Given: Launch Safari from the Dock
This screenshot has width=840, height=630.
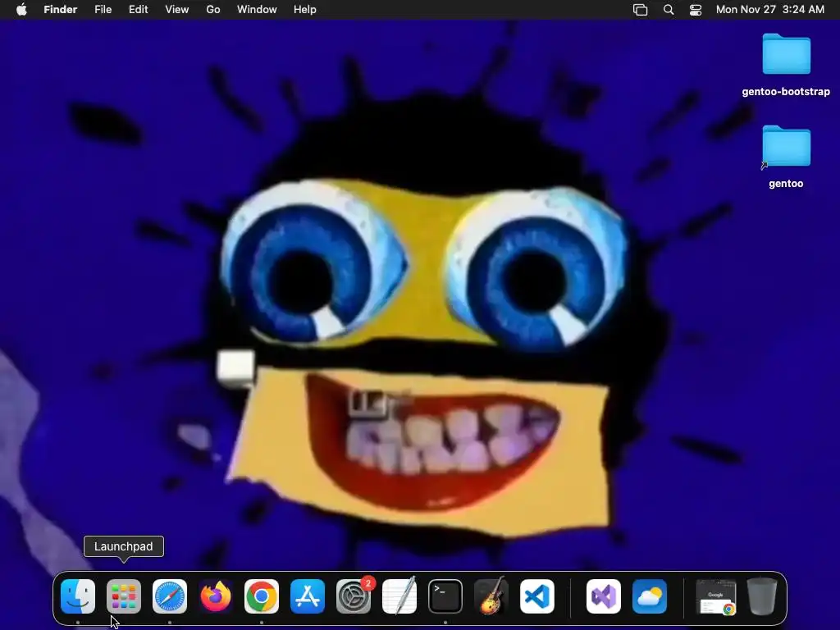Looking at the screenshot, I should tap(170, 596).
